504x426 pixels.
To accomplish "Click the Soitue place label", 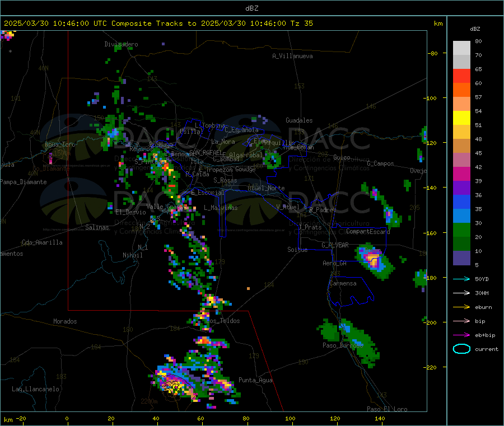I will coord(297,250).
